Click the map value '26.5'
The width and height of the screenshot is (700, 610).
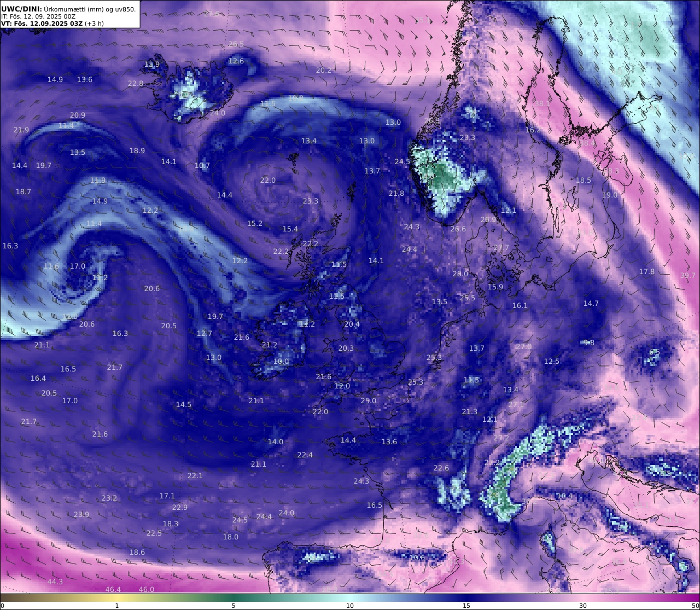[236, 44]
